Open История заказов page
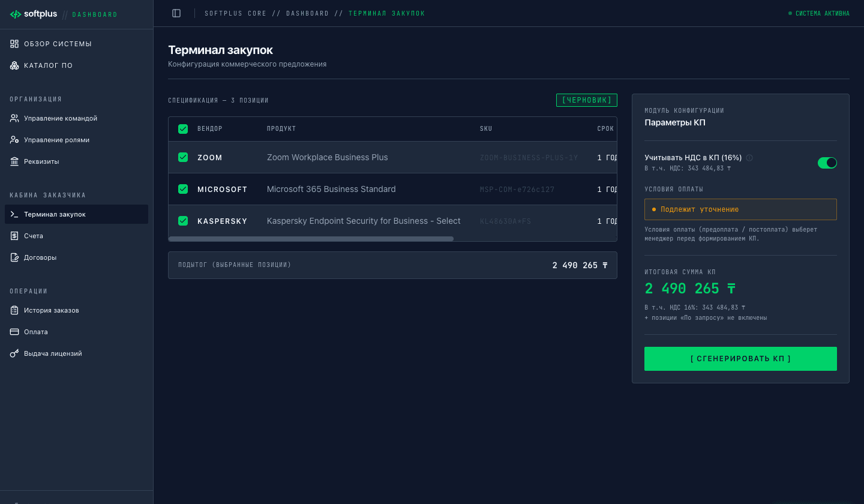Viewport: 864px width, 504px height. pos(77,310)
